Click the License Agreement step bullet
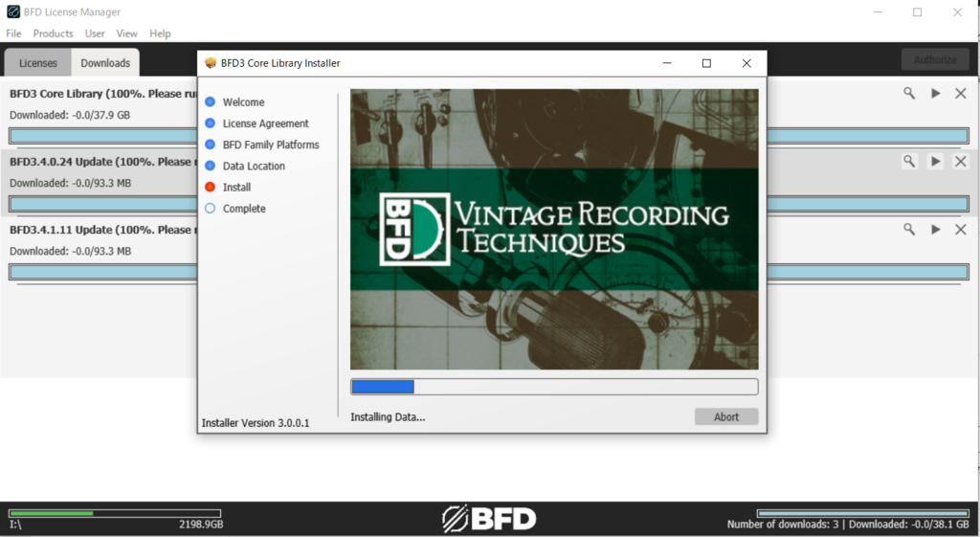 210,123
